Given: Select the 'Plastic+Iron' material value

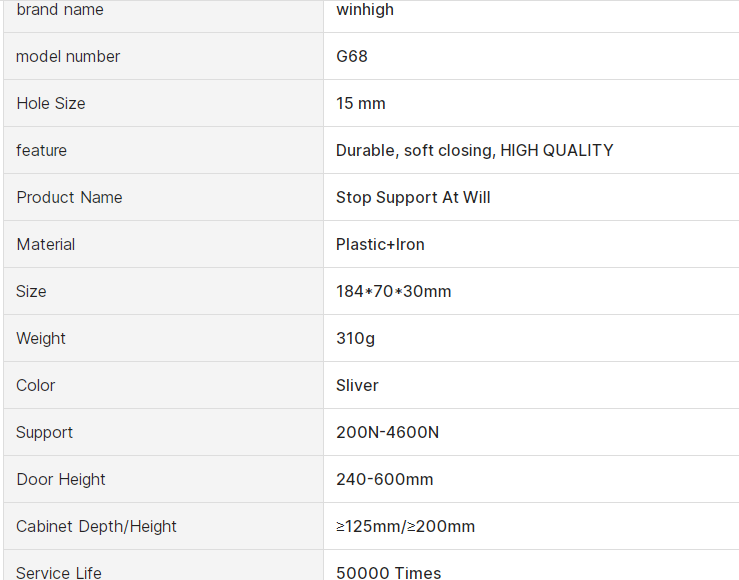Looking at the screenshot, I should click(380, 245).
